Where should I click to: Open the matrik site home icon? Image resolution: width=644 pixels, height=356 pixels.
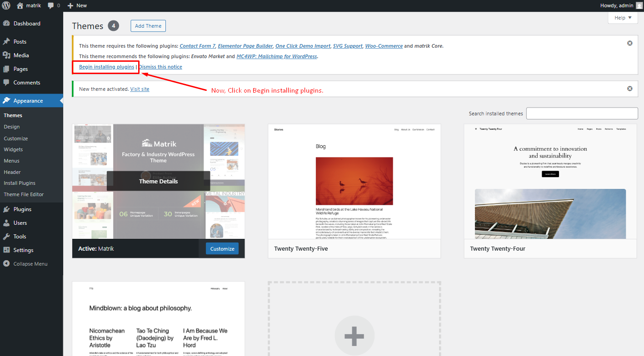point(20,5)
